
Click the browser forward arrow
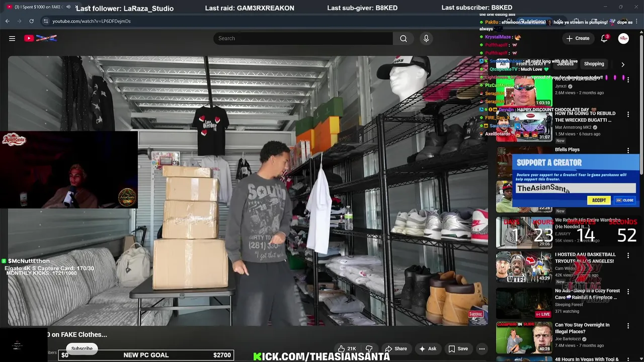[19, 21]
